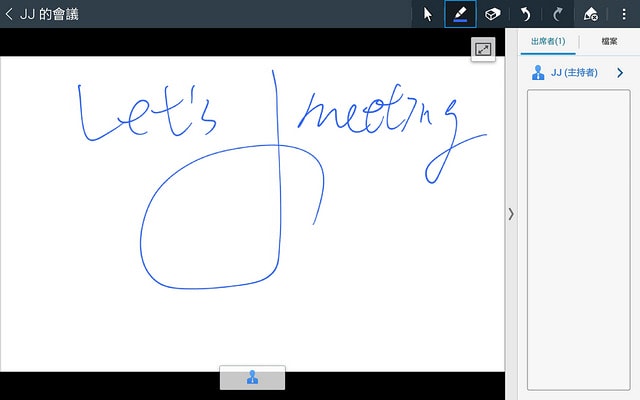Select the eraser tool
Image resolution: width=640 pixels, height=400 pixels.
click(x=492, y=14)
